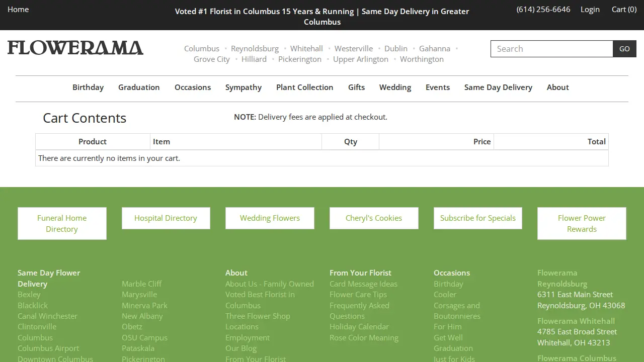Open the Holiday Calendar link

coord(359,327)
